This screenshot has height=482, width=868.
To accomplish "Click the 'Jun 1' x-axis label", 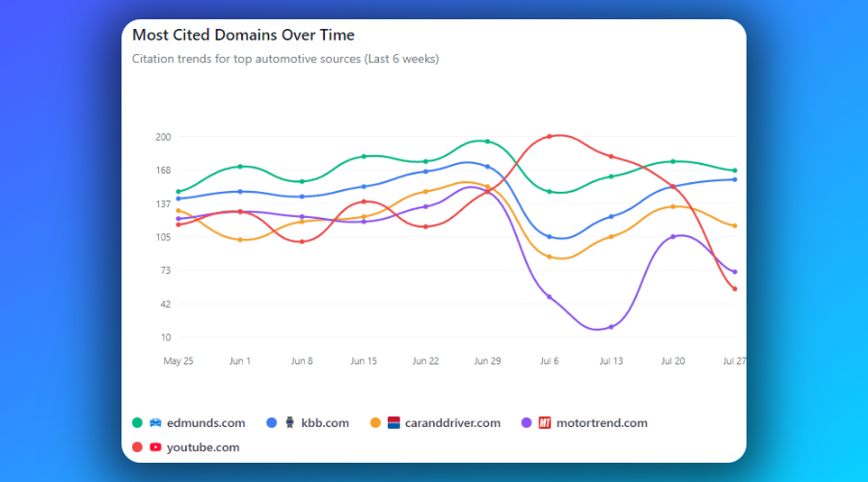I will (x=240, y=361).
